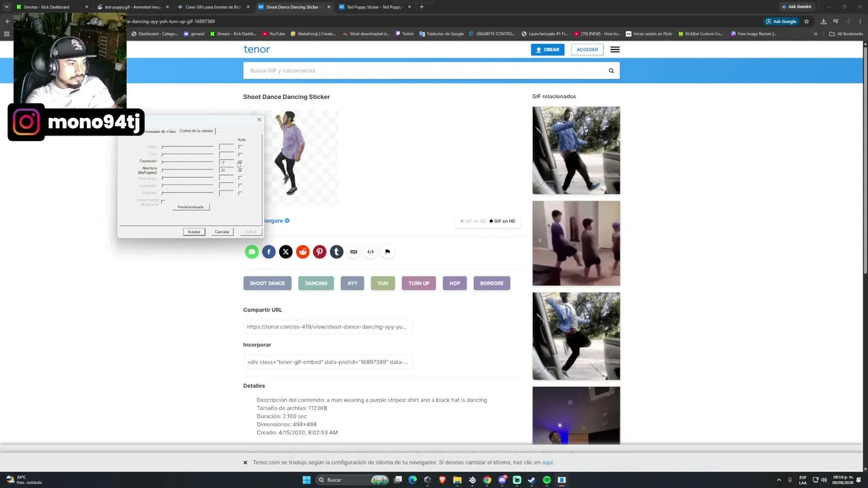The image size is (868, 488).
Task: Open Spotify from the taskbar
Action: tap(547, 480)
